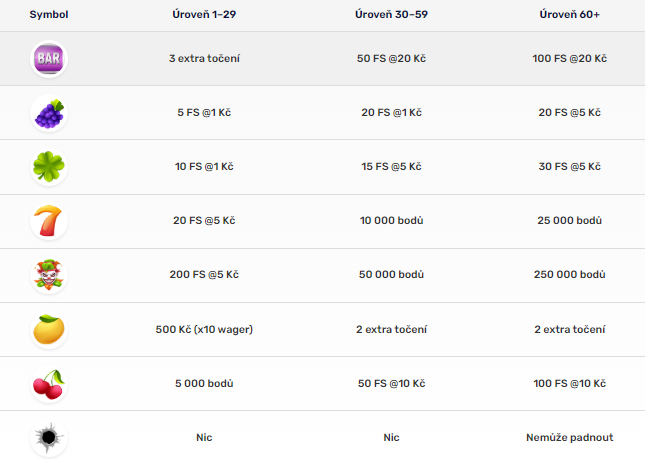Click the red cherries symbol icon

pos(49,384)
